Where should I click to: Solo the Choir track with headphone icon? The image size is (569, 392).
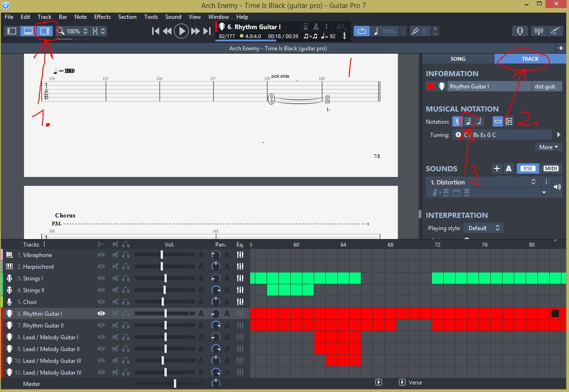[x=126, y=302]
